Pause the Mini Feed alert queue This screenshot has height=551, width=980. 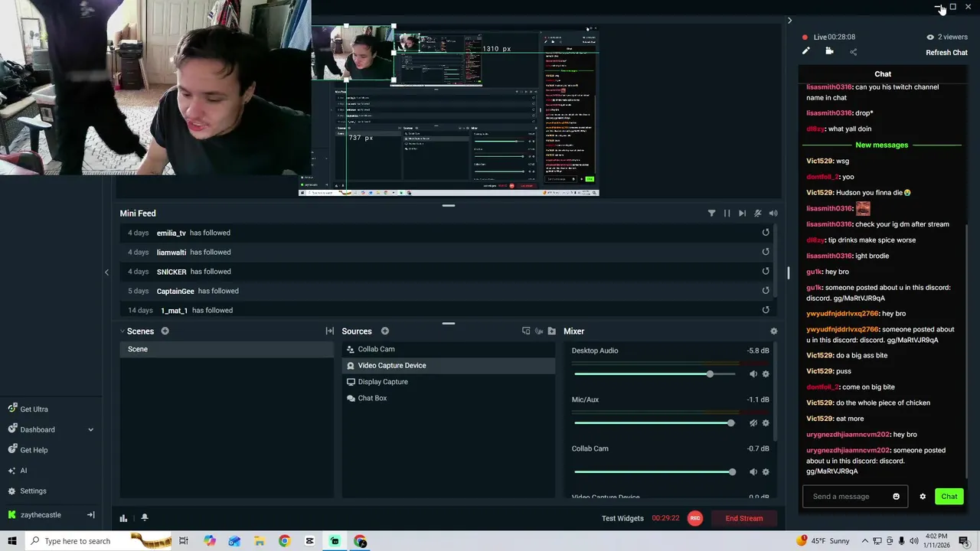[727, 214]
